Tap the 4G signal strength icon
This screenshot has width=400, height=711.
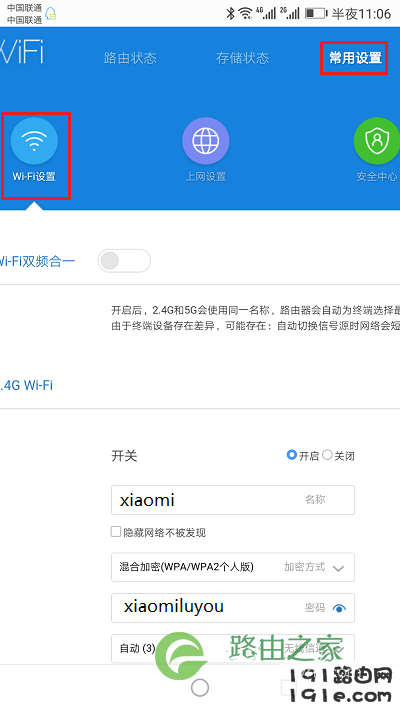(266, 13)
